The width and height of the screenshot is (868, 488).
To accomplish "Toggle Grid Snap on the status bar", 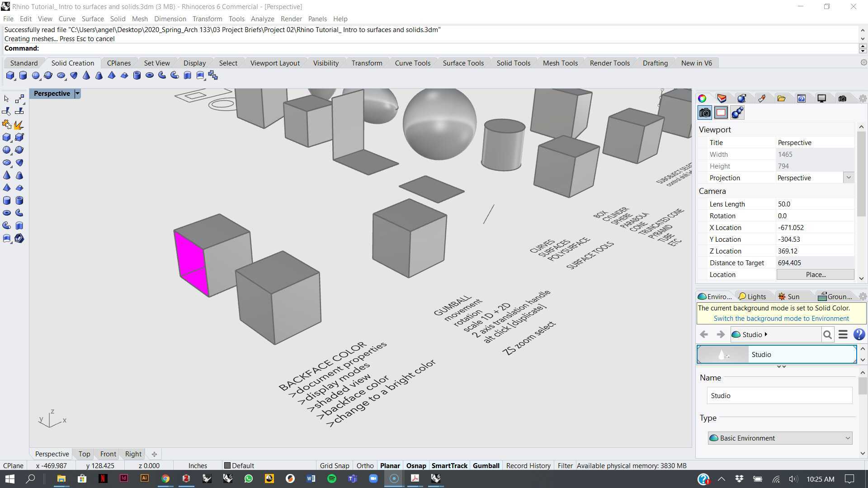I will [334, 465].
